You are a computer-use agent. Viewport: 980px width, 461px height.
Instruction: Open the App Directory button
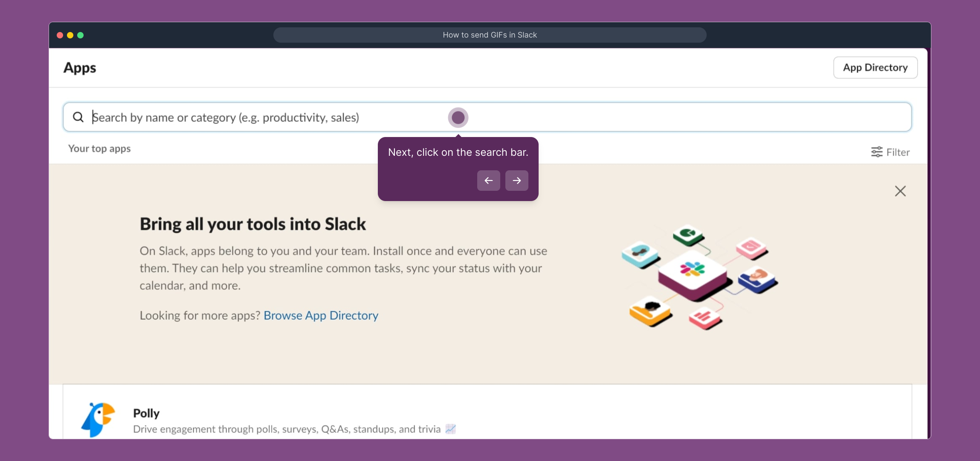coord(875,67)
